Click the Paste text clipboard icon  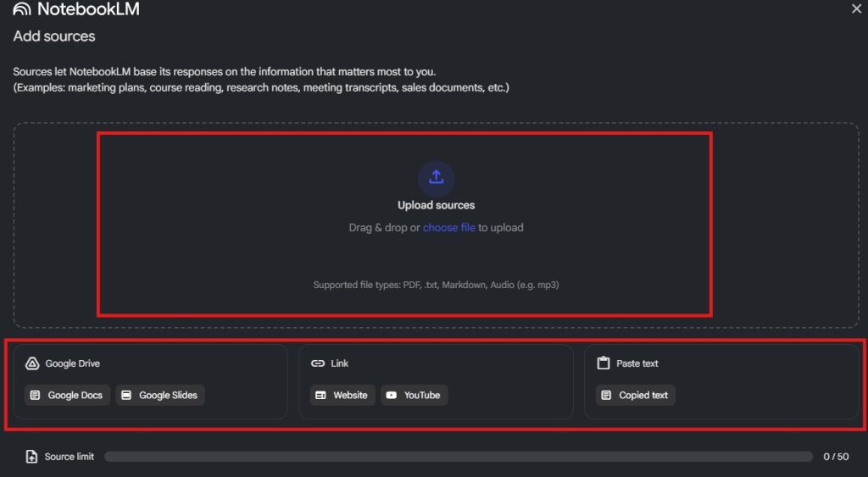604,363
